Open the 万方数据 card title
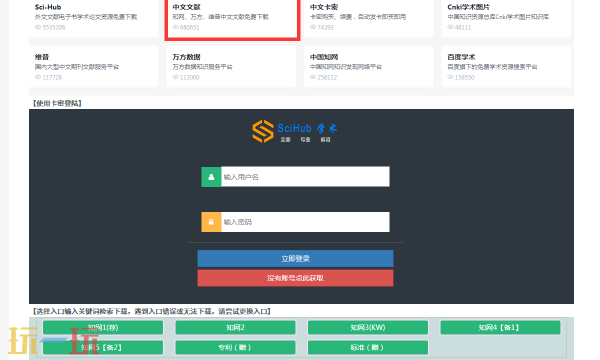 pos(186,57)
